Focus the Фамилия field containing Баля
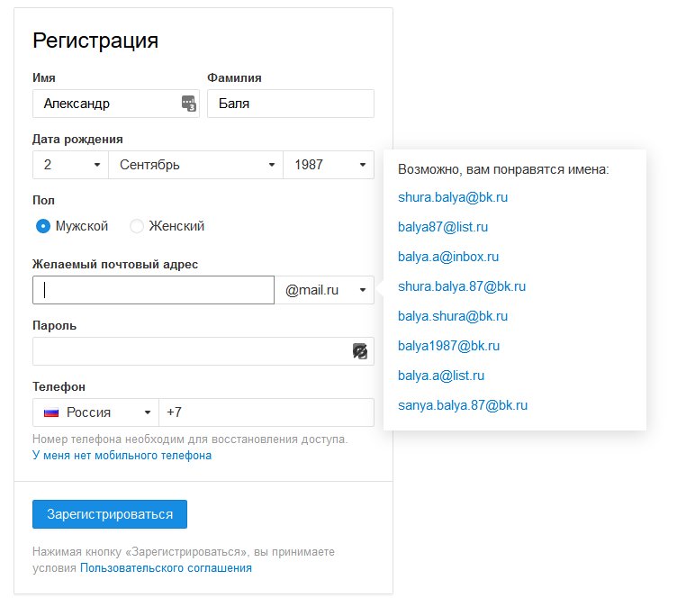 tap(290, 104)
